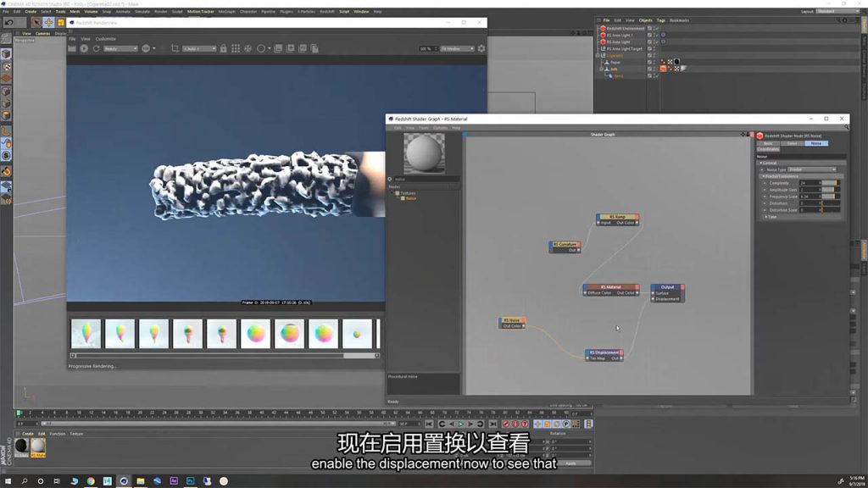The height and width of the screenshot is (488, 868).
Task: Open Chrome from the Windows taskbar
Action: [91, 481]
